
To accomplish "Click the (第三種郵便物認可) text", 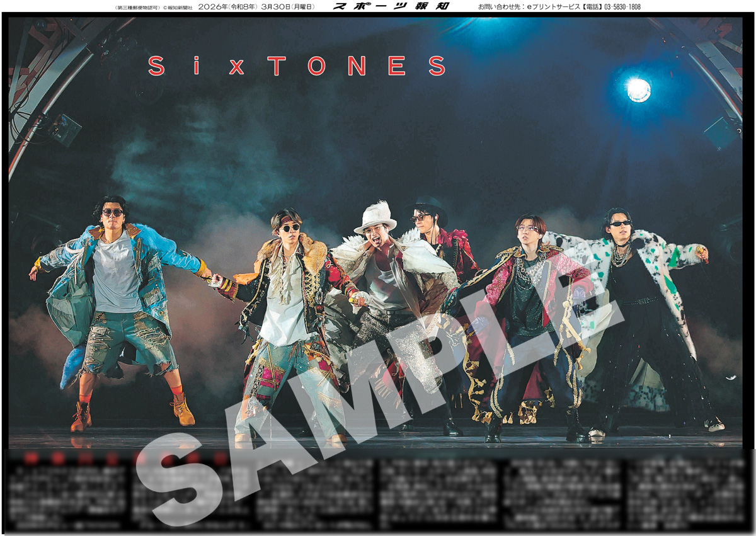I will [138, 8].
